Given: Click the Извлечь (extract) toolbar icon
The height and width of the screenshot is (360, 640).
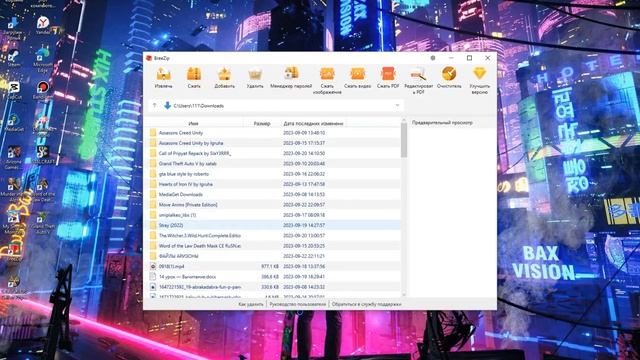Looking at the screenshot, I should (163, 74).
